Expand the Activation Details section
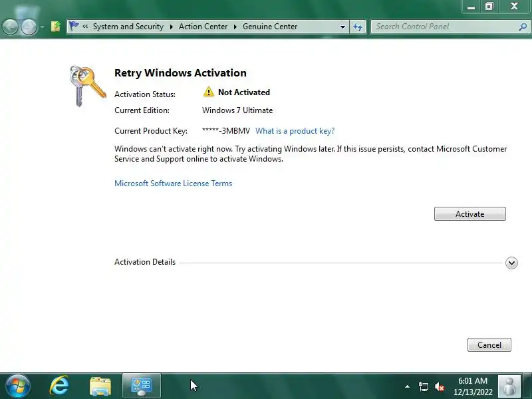 [x=511, y=263]
